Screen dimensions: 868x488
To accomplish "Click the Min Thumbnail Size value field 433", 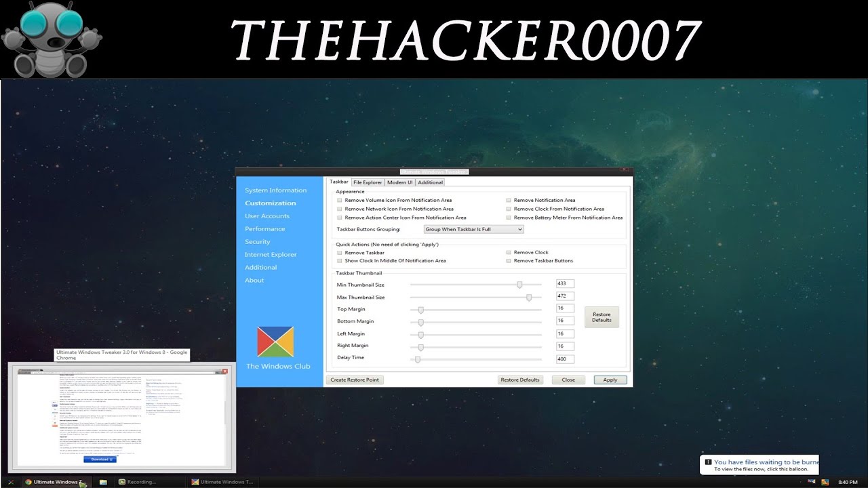I will 565,284.
